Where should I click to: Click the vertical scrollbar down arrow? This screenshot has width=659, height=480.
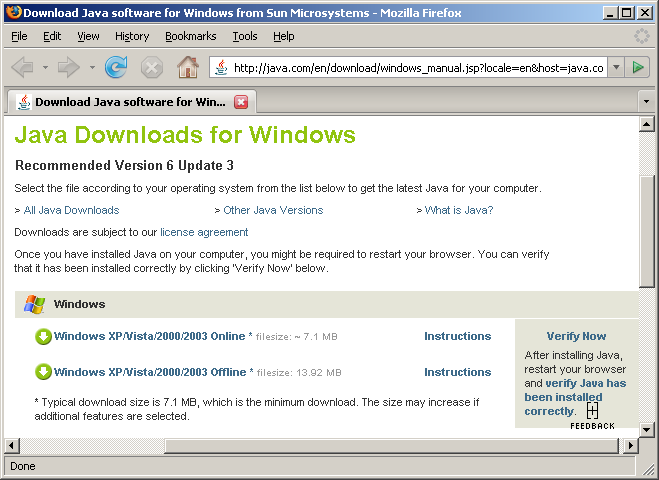tap(646, 430)
